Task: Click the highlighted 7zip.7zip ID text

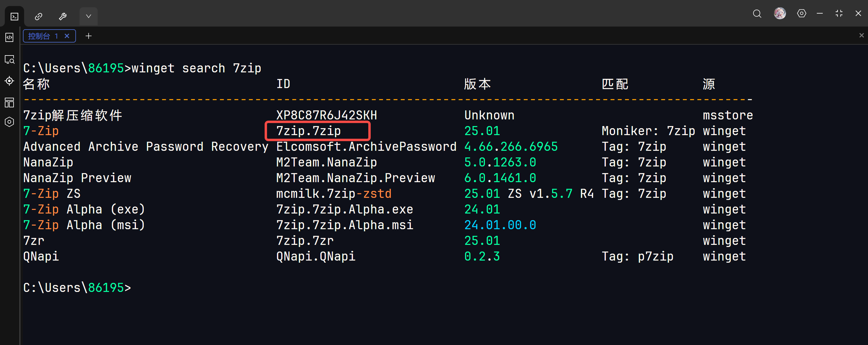Action: [308, 131]
